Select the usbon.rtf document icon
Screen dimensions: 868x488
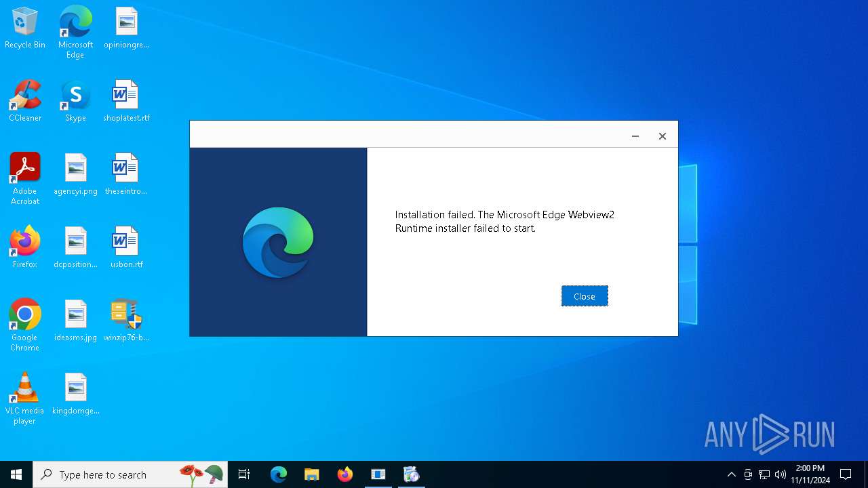click(x=126, y=248)
